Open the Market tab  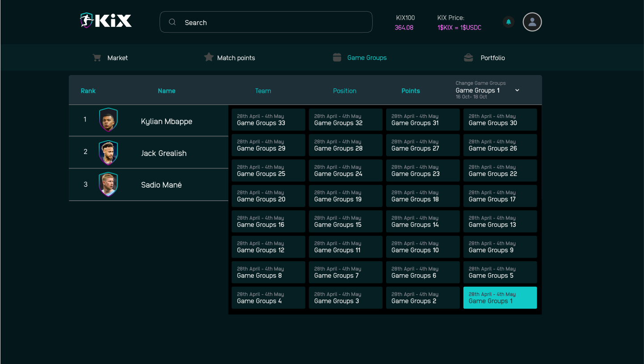[110, 58]
